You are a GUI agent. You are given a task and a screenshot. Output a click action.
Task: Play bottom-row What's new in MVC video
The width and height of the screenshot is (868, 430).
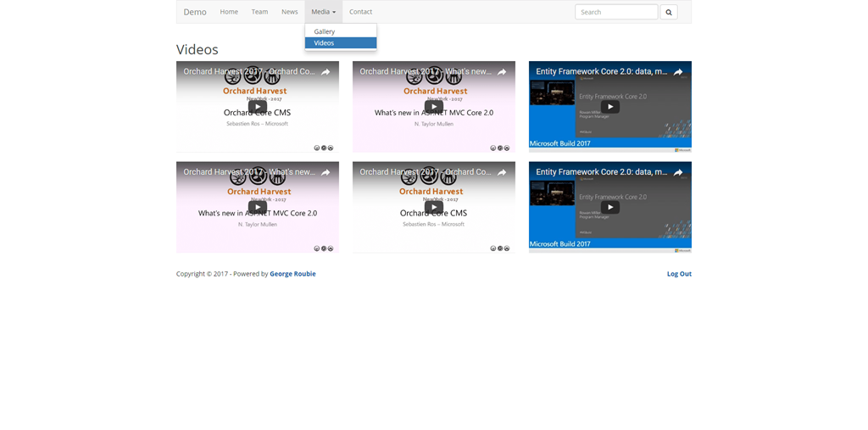pyautogui.click(x=258, y=207)
